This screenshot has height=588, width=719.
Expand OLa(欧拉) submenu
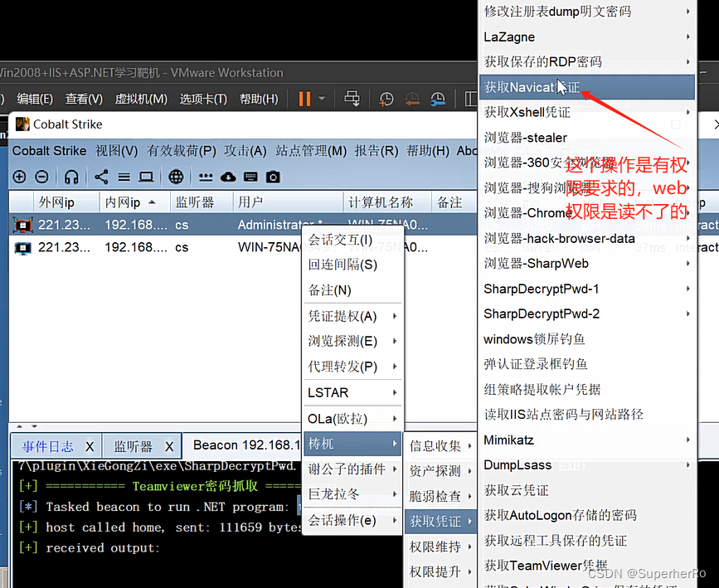[352, 419]
